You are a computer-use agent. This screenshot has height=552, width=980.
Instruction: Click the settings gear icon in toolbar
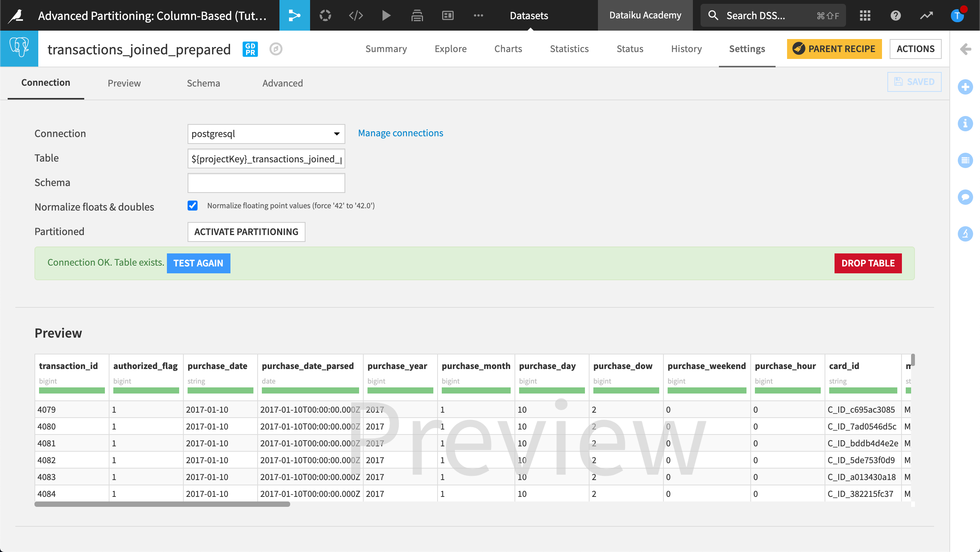click(x=326, y=15)
